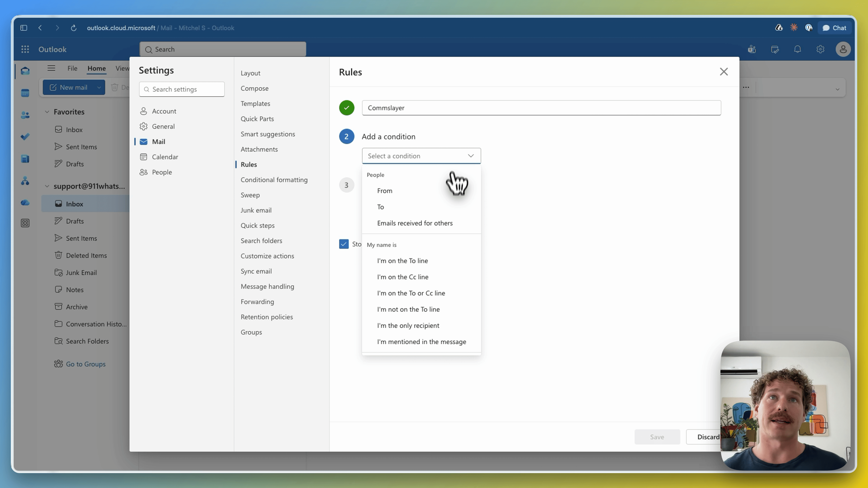This screenshot has width=868, height=488.
Task: Focus the Outlook Search bar
Action: pyautogui.click(x=222, y=49)
